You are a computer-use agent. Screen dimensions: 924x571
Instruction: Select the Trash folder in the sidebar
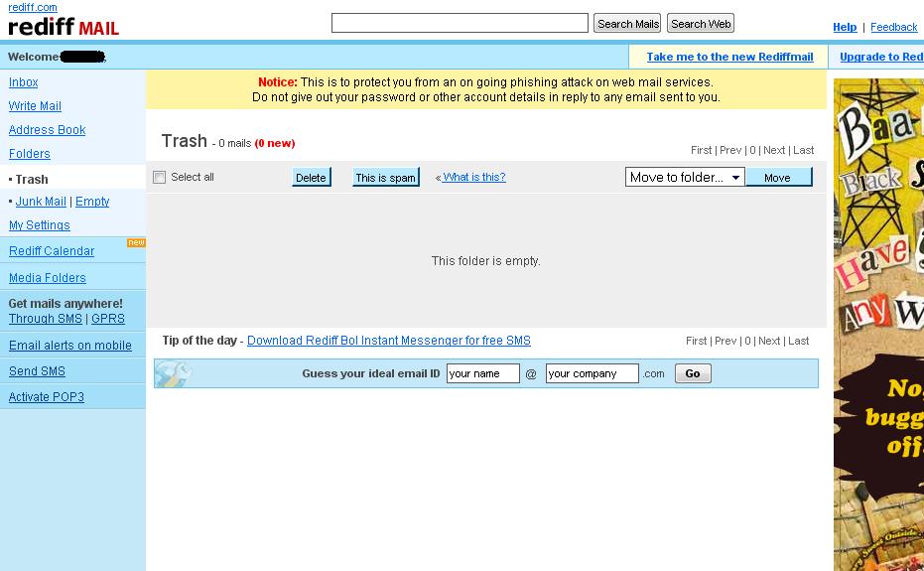click(32, 180)
